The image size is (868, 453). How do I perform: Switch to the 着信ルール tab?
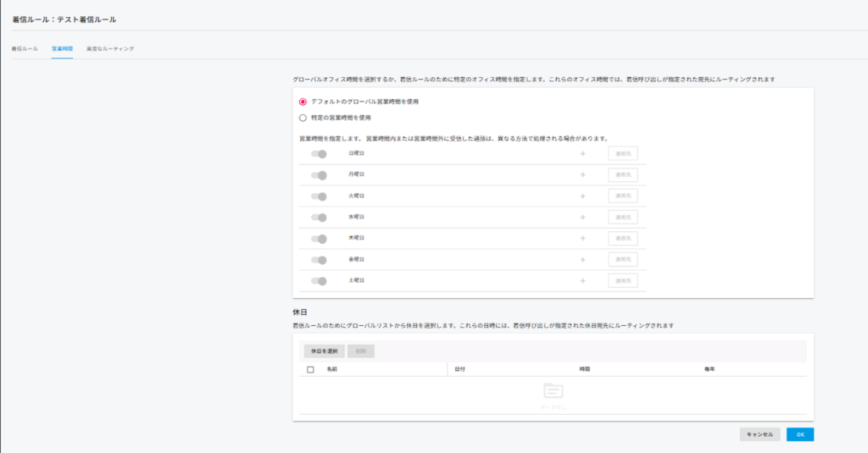25,49
